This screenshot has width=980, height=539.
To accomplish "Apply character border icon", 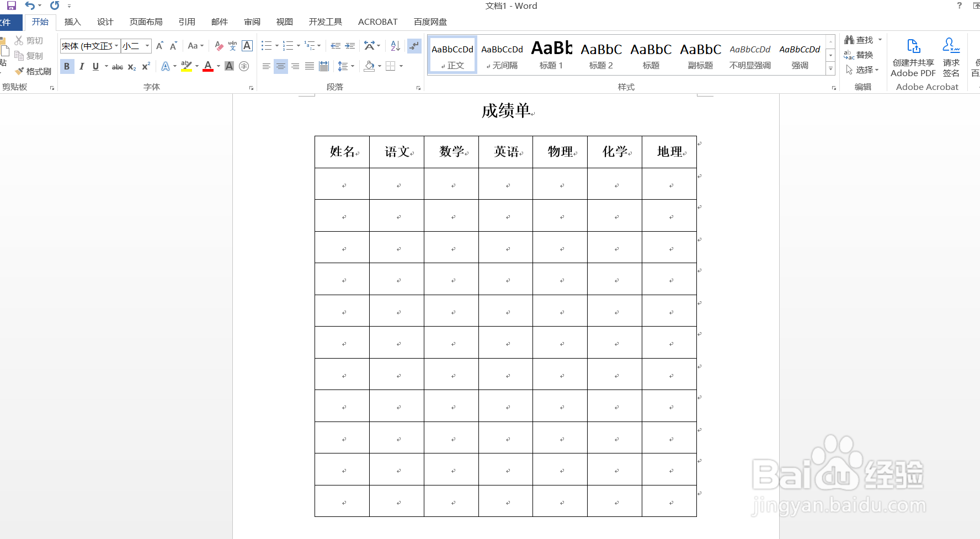I will pyautogui.click(x=247, y=46).
